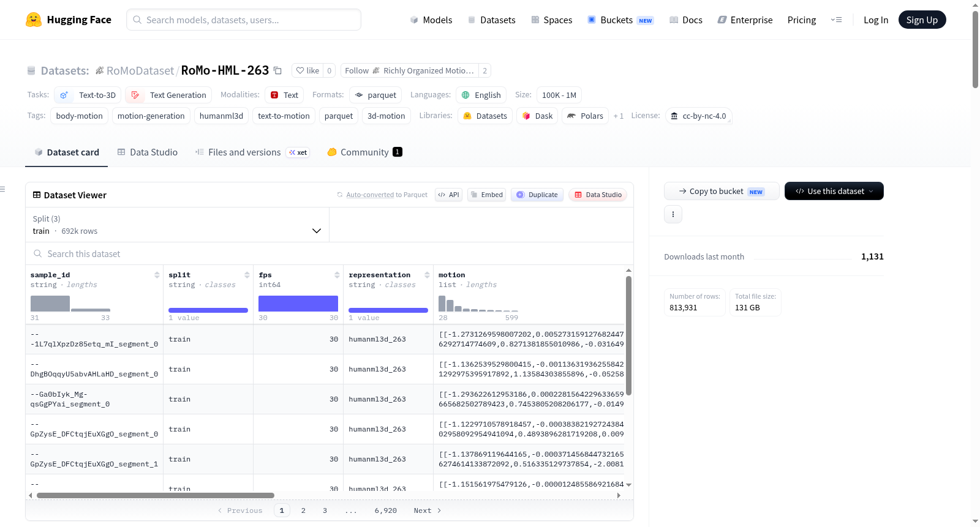Open Enterprise in the navigation
980x527 pixels.
[745, 20]
